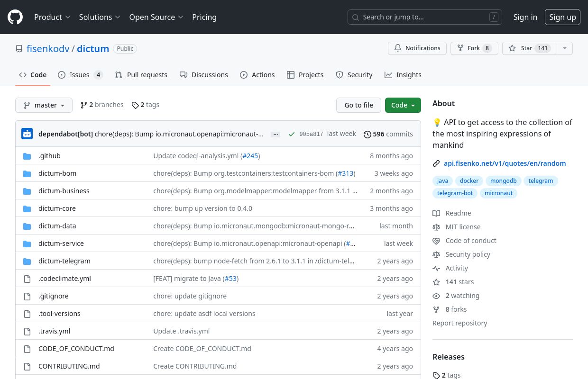Click the watching eye icon

[x=436, y=296]
